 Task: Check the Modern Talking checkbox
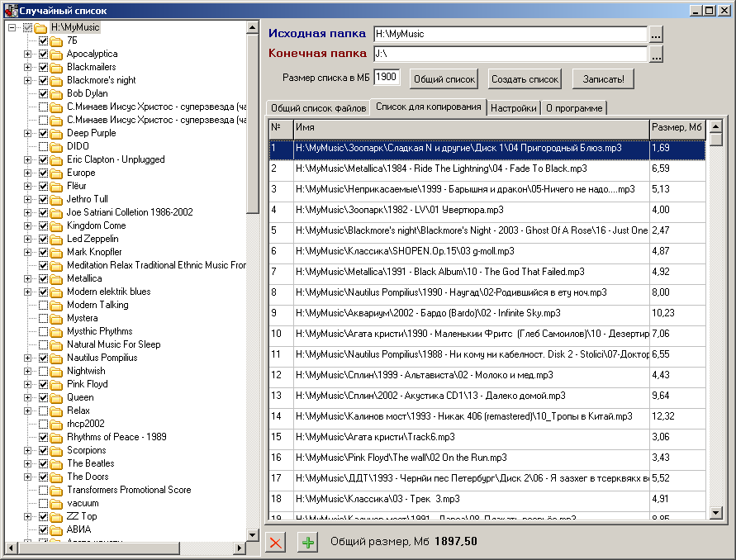point(43,305)
